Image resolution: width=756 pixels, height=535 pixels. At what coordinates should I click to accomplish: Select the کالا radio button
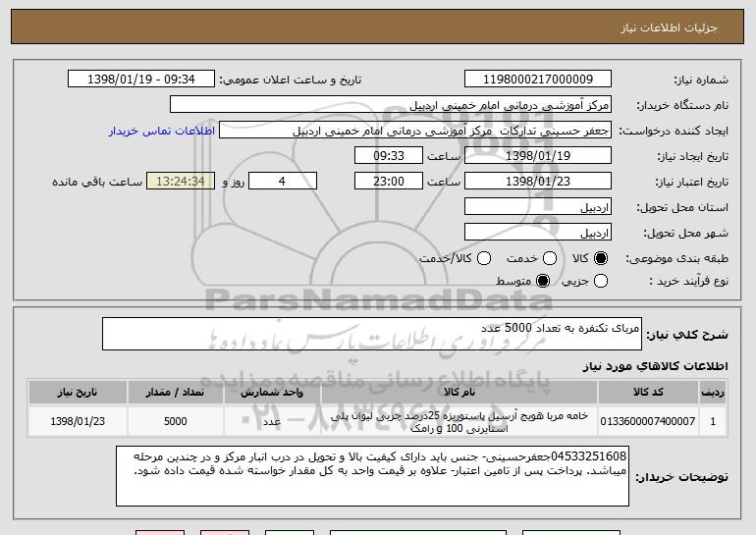pyautogui.click(x=601, y=259)
